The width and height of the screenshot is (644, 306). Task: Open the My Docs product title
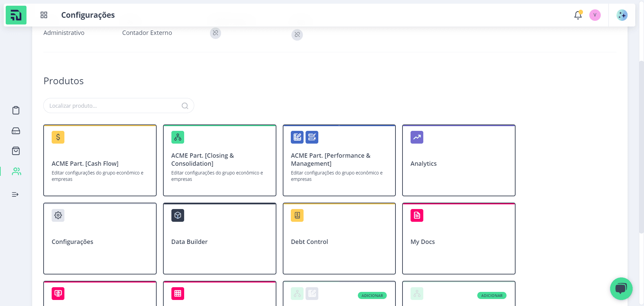(423, 242)
